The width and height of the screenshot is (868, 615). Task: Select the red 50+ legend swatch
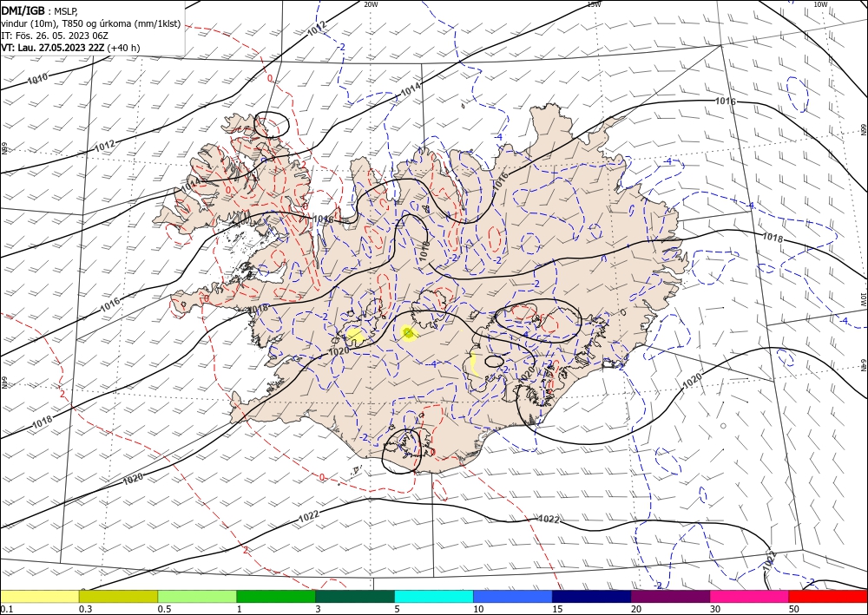(x=828, y=596)
